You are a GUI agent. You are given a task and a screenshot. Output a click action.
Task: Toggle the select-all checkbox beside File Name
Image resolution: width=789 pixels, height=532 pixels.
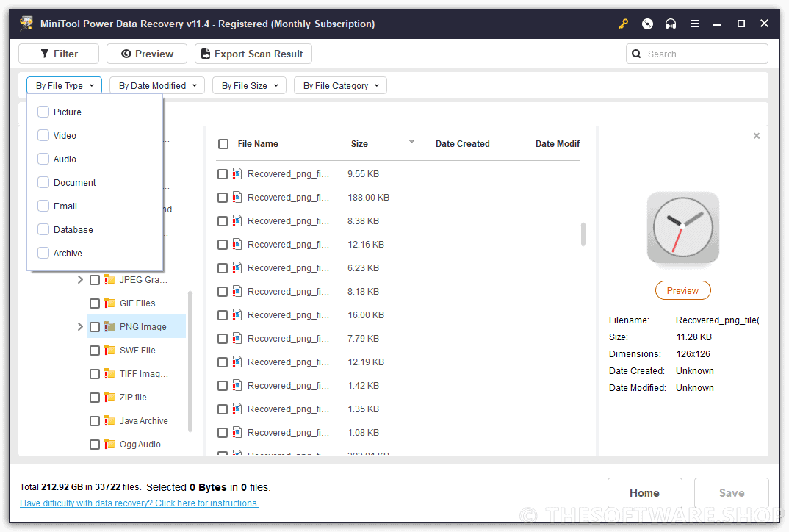(223, 144)
